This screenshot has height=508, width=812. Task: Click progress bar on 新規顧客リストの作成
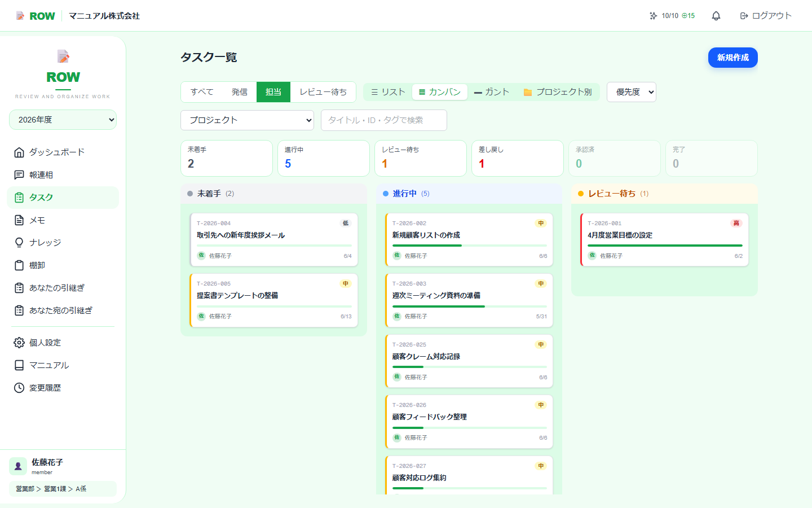[x=470, y=246]
